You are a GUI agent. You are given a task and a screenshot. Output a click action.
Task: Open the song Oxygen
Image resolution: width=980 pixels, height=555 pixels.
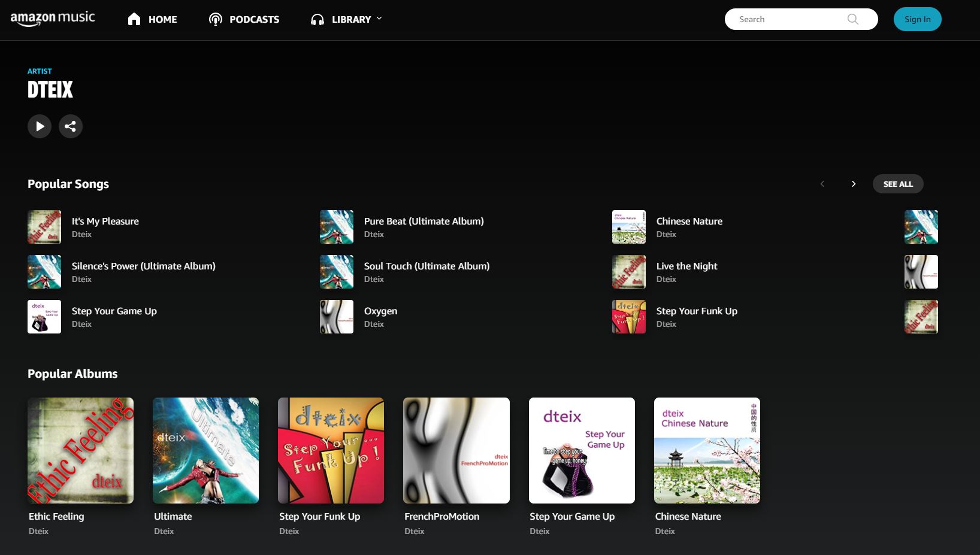click(x=381, y=311)
